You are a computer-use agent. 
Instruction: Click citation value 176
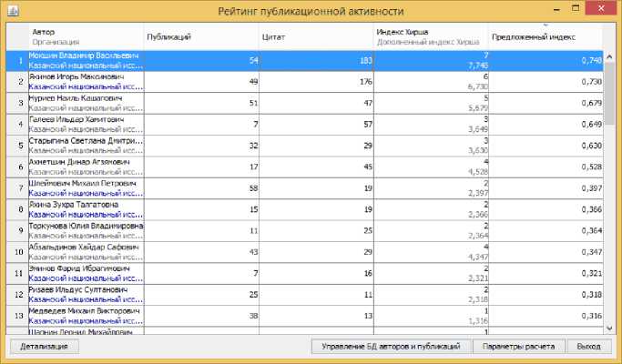366,82
